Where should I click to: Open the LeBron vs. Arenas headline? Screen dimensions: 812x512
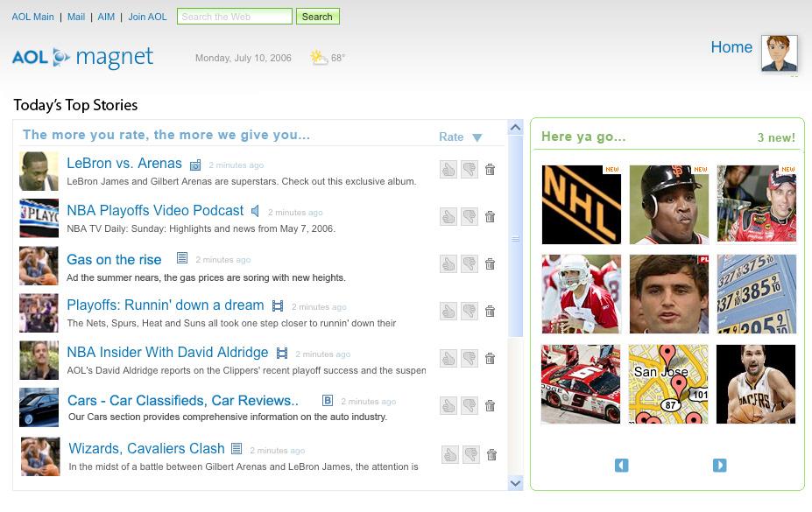tap(124, 164)
